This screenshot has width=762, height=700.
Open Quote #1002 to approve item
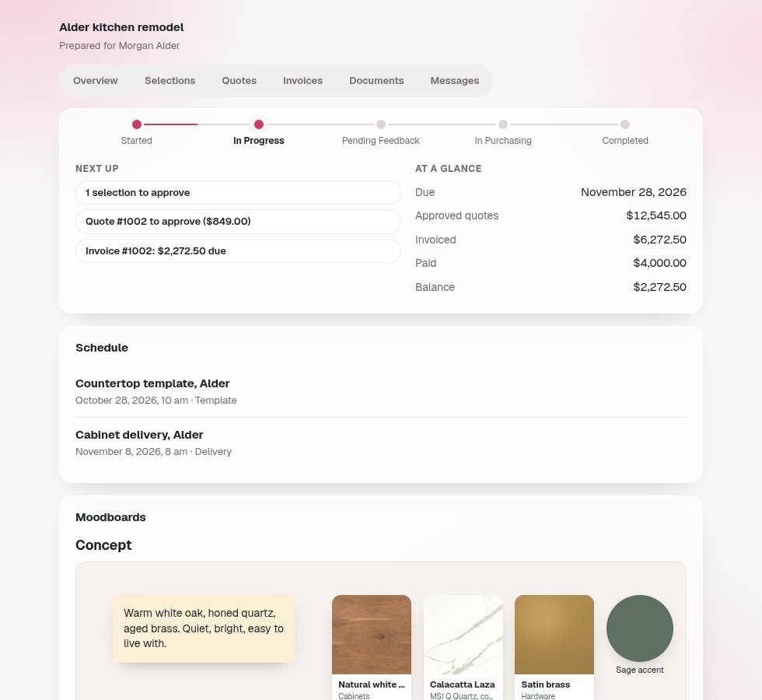[x=238, y=222]
